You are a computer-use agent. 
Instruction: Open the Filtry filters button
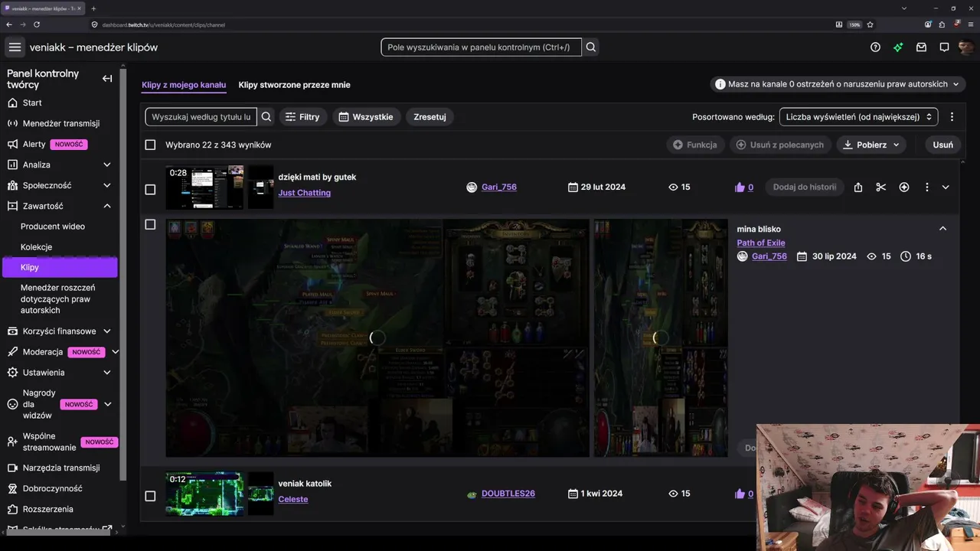(302, 117)
